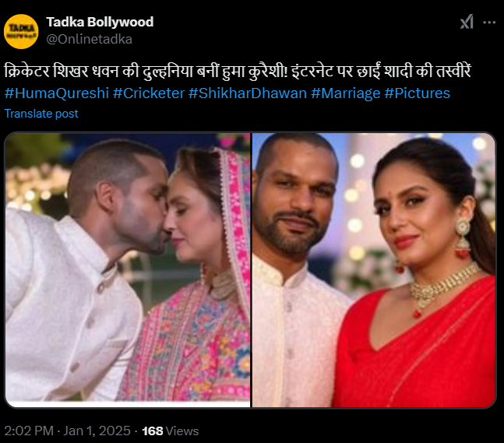
Task: Open the Grok explain-post icon
Action: pyautogui.click(x=467, y=22)
